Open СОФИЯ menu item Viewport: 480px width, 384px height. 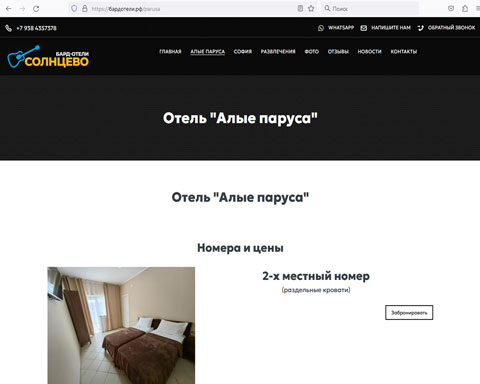coord(243,52)
